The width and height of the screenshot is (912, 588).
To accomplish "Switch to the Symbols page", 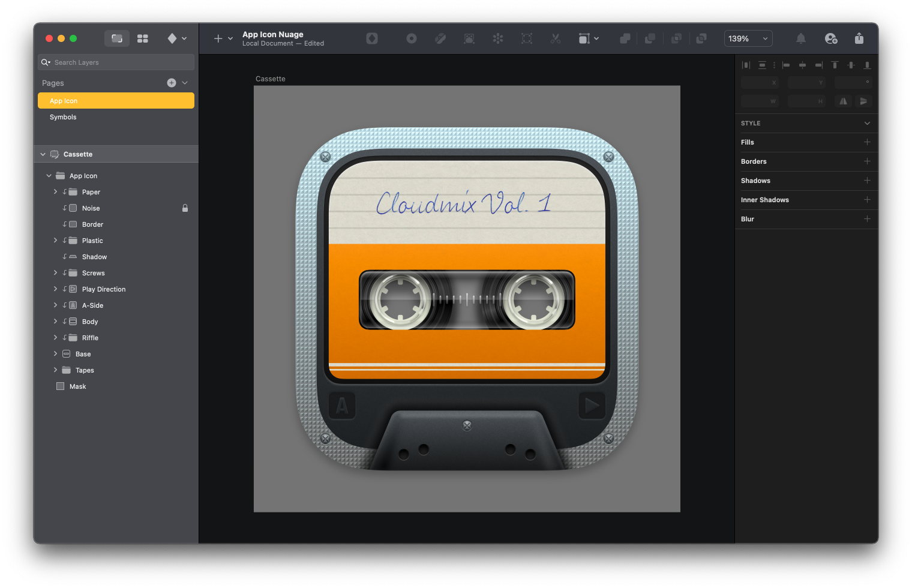I will (x=63, y=117).
